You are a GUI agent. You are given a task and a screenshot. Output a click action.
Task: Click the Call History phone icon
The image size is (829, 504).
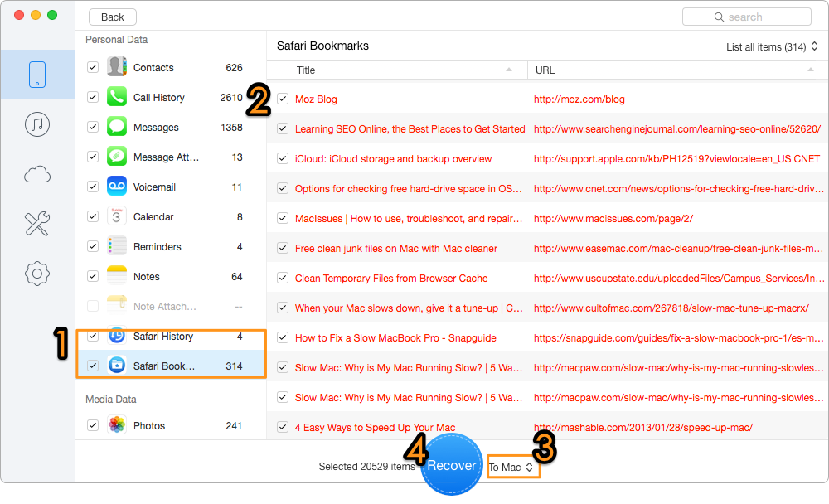pyautogui.click(x=117, y=97)
